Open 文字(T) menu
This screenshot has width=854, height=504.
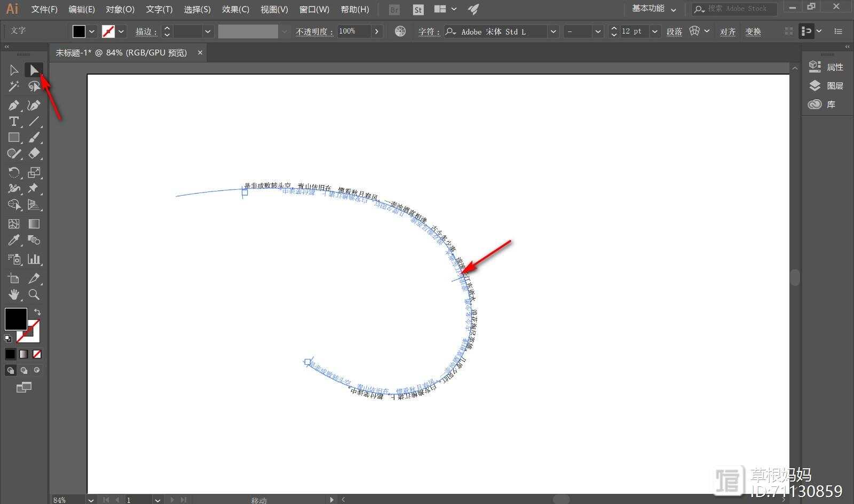pyautogui.click(x=159, y=9)
